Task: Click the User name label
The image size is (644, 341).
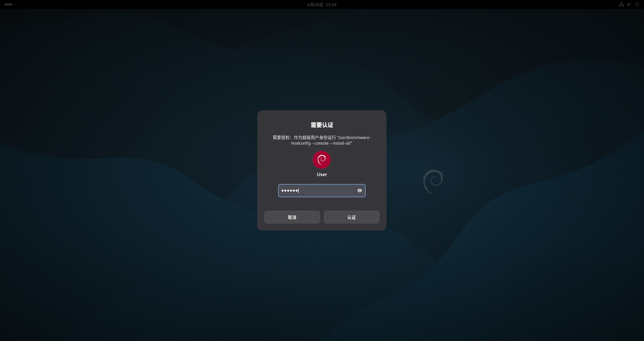Action: 322,174
